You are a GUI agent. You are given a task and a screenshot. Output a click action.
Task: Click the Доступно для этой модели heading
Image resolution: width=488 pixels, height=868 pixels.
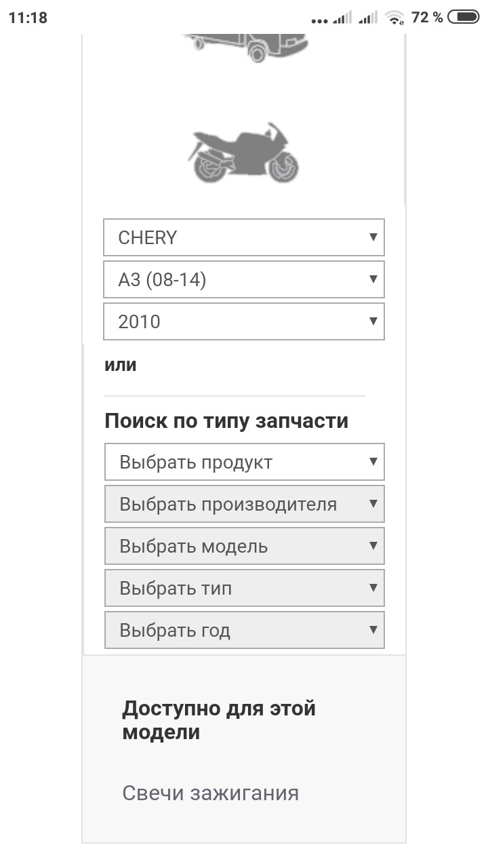218,720
